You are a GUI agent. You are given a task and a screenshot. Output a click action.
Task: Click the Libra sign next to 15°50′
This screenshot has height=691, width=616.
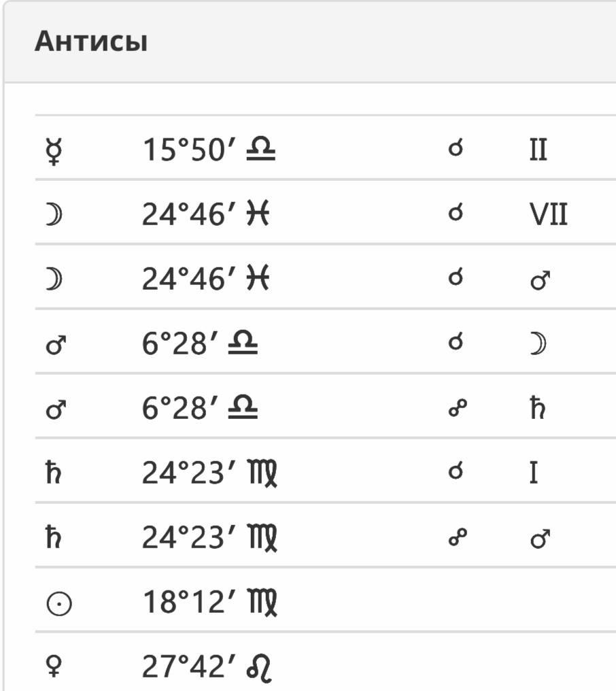pyautogui.click(x=261, y=148)
